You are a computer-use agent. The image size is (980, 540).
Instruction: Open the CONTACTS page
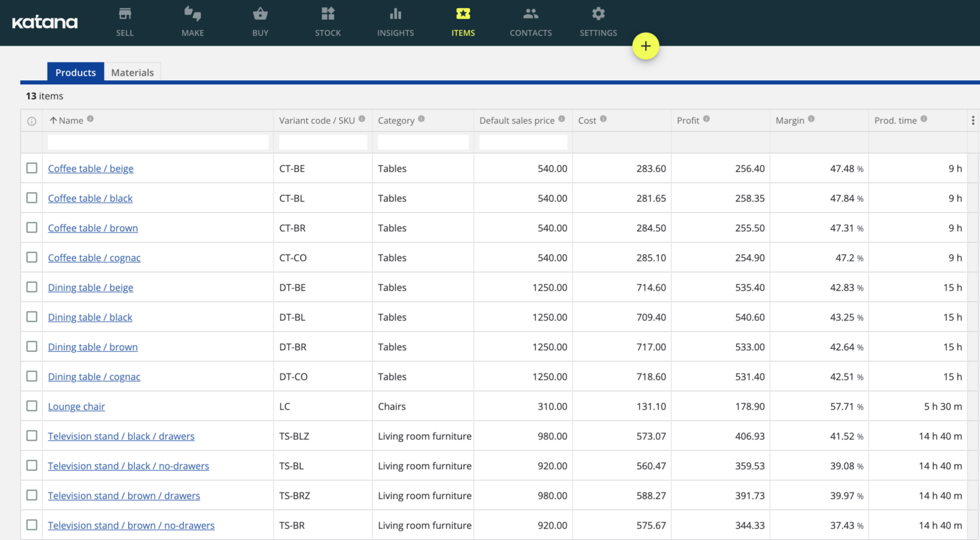(531, 22)
